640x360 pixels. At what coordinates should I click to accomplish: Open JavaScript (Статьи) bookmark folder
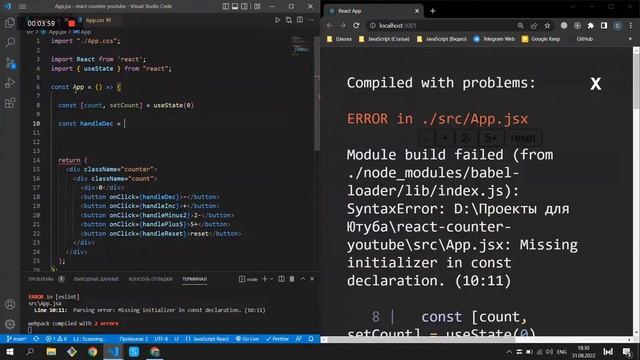[x=384, y=39]
